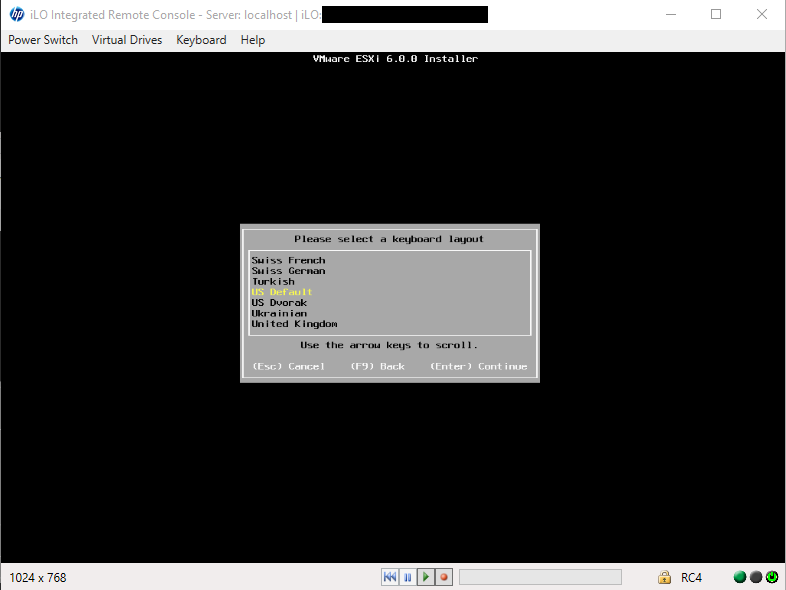Select Turkish keyboard layout
786x590 pixels.
(x=273, y=281)
